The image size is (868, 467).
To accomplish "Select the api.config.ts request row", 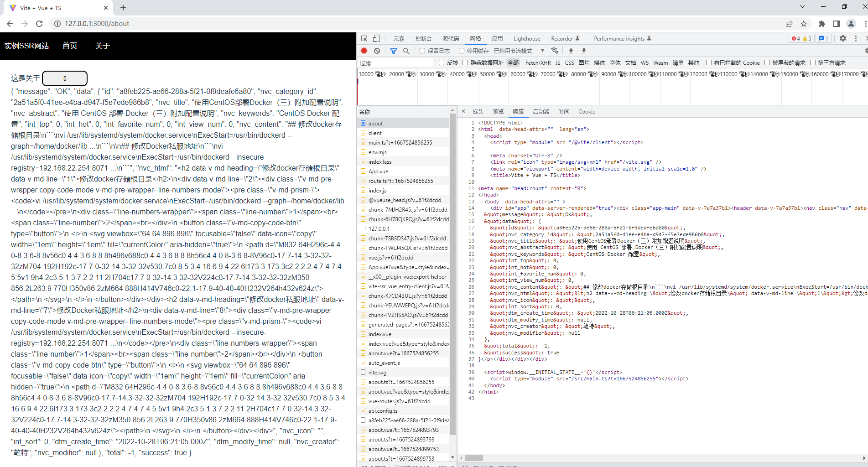I will point(404,410).
